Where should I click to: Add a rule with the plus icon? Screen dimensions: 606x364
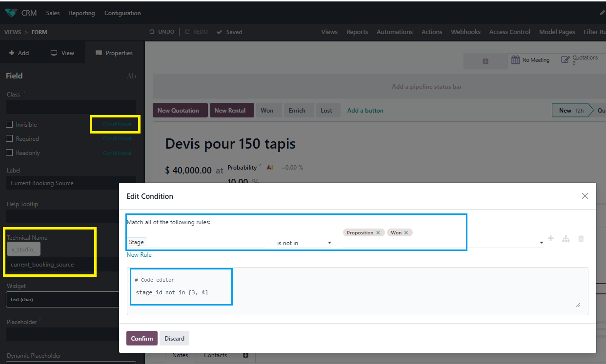point(551,238)
